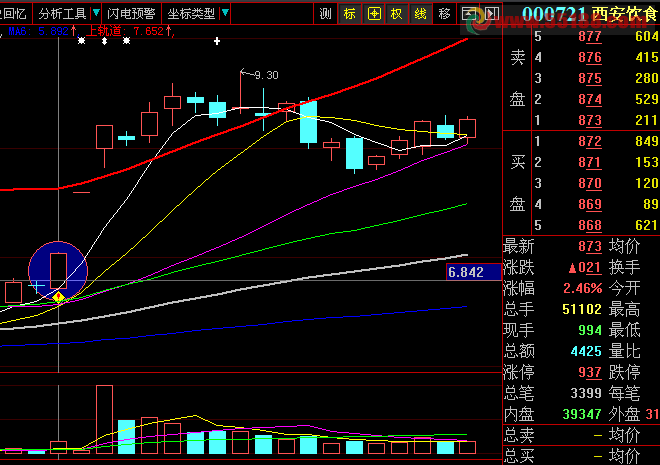The height and width of the screenshot is (465, 660).
Task: Click the large cyan candle touching the red upper band
Action: coord(309,122)
